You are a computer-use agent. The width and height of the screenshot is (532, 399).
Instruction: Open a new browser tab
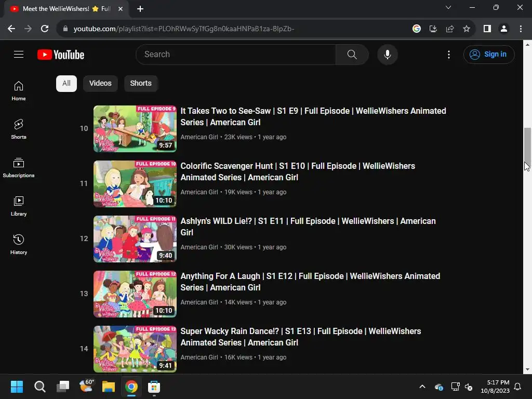(140, 9)
